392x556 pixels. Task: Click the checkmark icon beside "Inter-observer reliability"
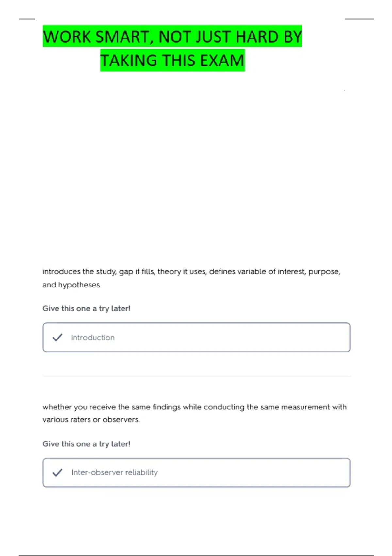coord(57,473)
